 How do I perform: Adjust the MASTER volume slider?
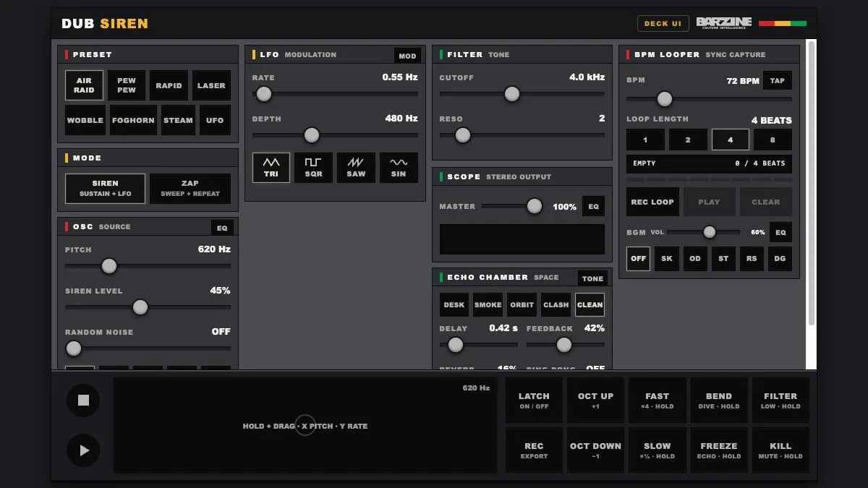point(512,206)
